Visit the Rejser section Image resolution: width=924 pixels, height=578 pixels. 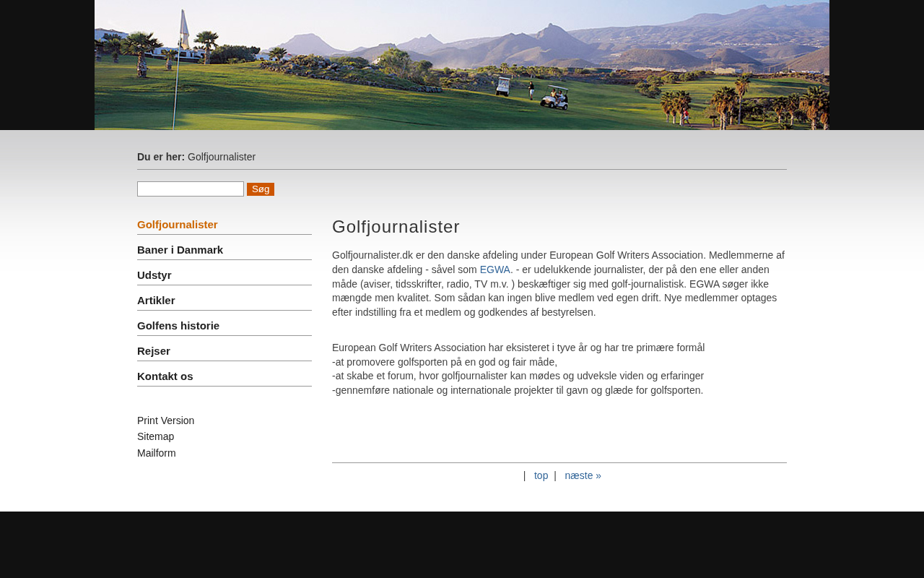tap(154, 350)
